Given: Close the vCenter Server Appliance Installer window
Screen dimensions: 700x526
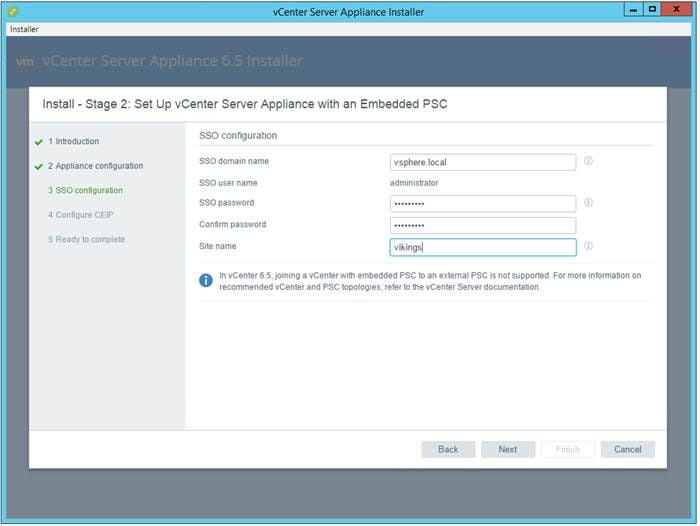Looking at the screenshot, I should point(676,9).
